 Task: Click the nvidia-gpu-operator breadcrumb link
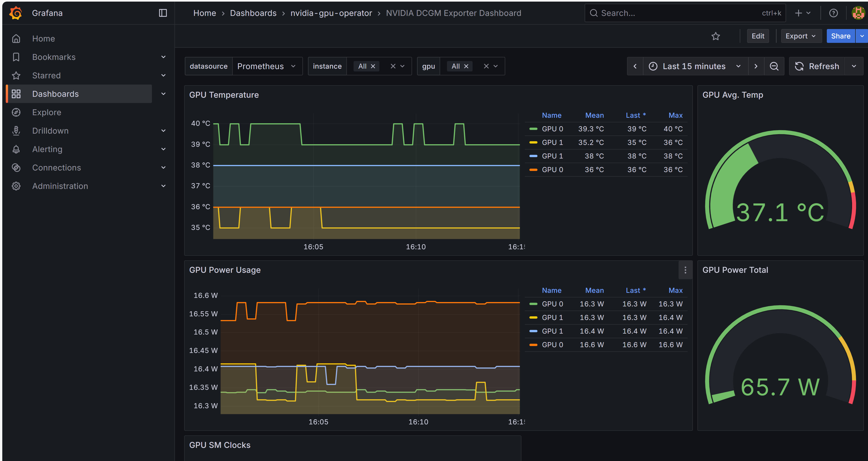click(331, 13)
